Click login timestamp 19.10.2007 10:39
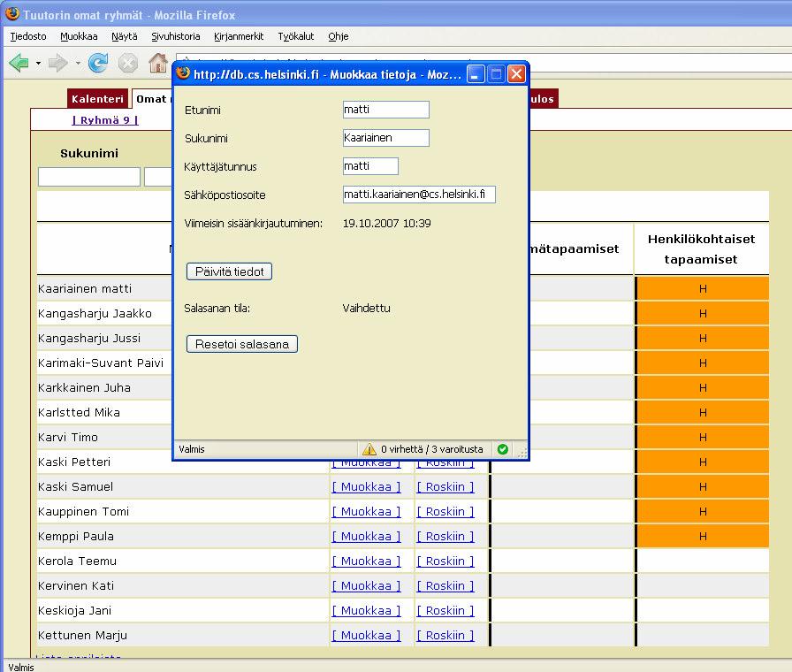The height and width of the screenshot is (672, 792). [x=387, y=224]
